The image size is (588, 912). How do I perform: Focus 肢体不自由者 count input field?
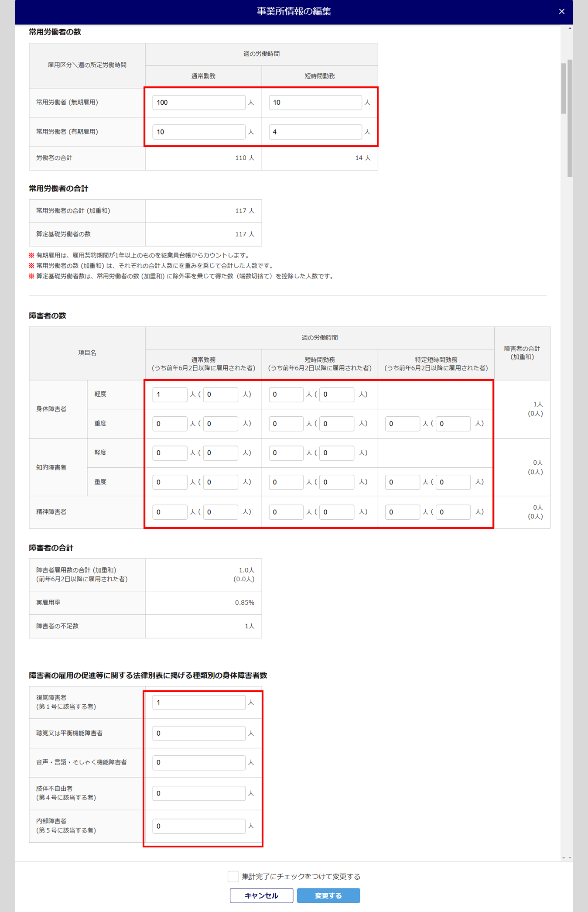(x=199, y=793)
